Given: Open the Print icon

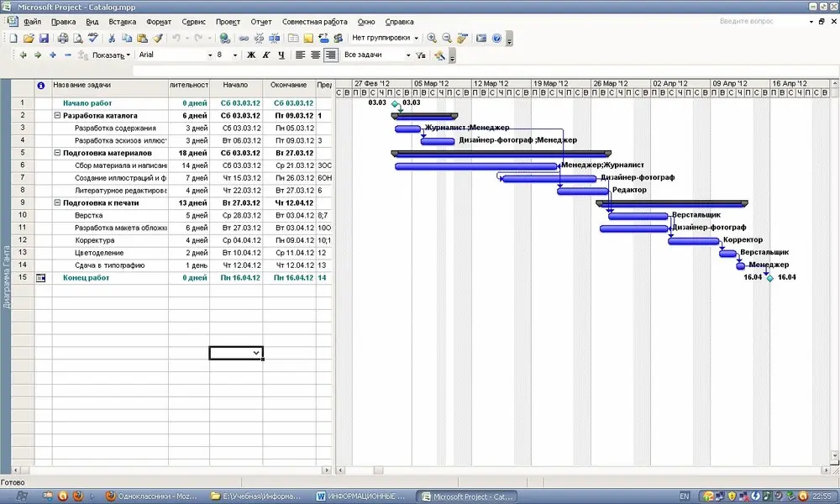Looking at the screenshot, I should 63,38.
